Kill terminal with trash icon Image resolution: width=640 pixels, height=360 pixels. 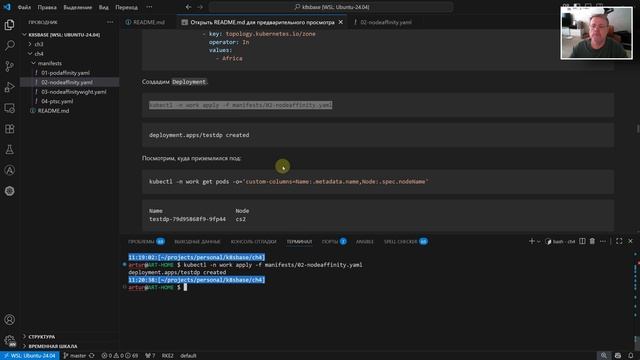click(592, 241)
